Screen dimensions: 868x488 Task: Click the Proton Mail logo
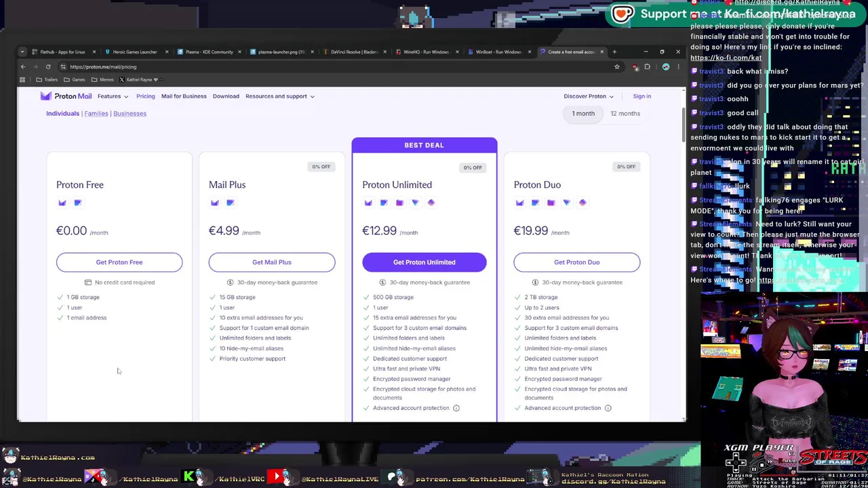click(66, 96)
